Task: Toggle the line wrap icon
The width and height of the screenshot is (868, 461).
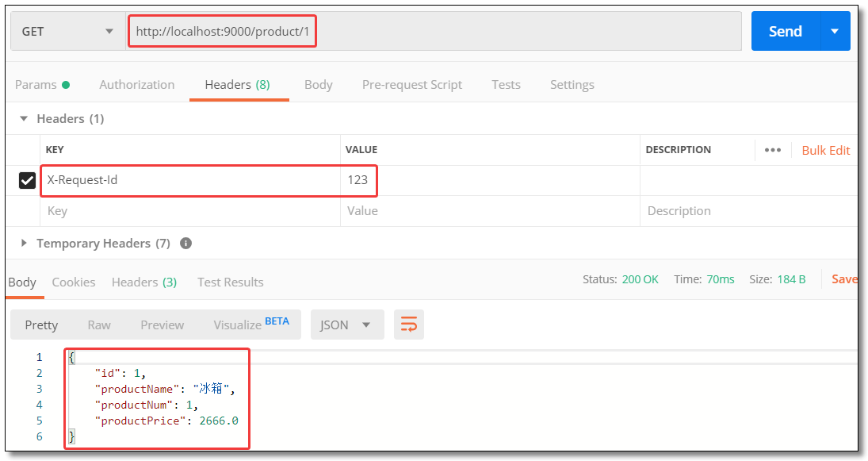Action: [x=408, y=325]
